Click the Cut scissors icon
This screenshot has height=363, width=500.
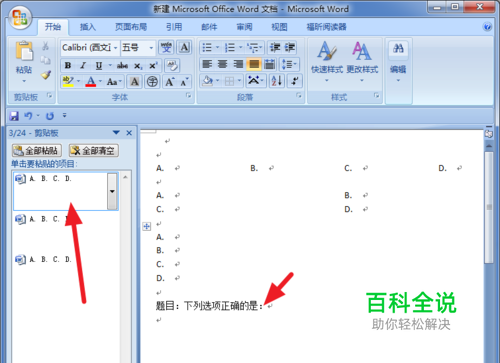45,46
